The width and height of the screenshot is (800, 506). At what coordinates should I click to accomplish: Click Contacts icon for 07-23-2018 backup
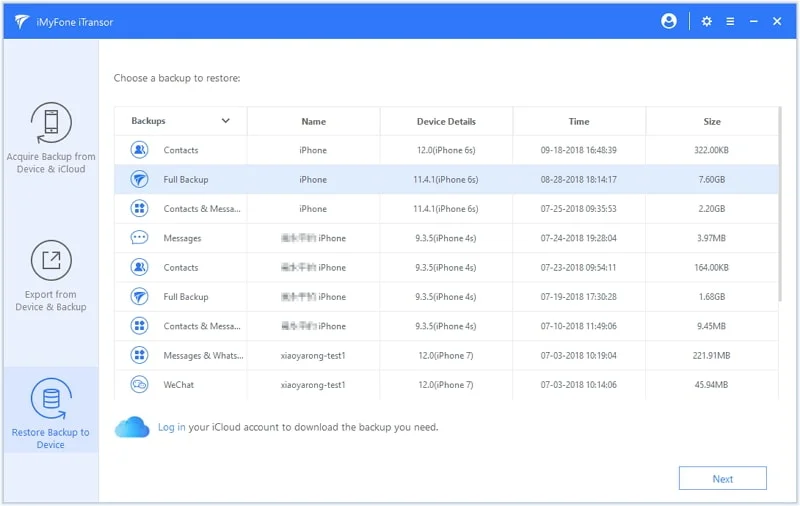pos(139,267)
